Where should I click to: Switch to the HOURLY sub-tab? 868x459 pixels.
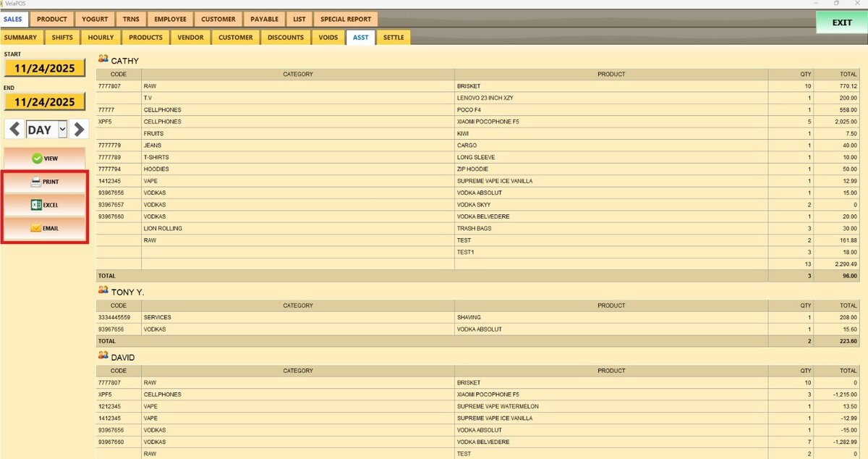(x=101, y=38)
